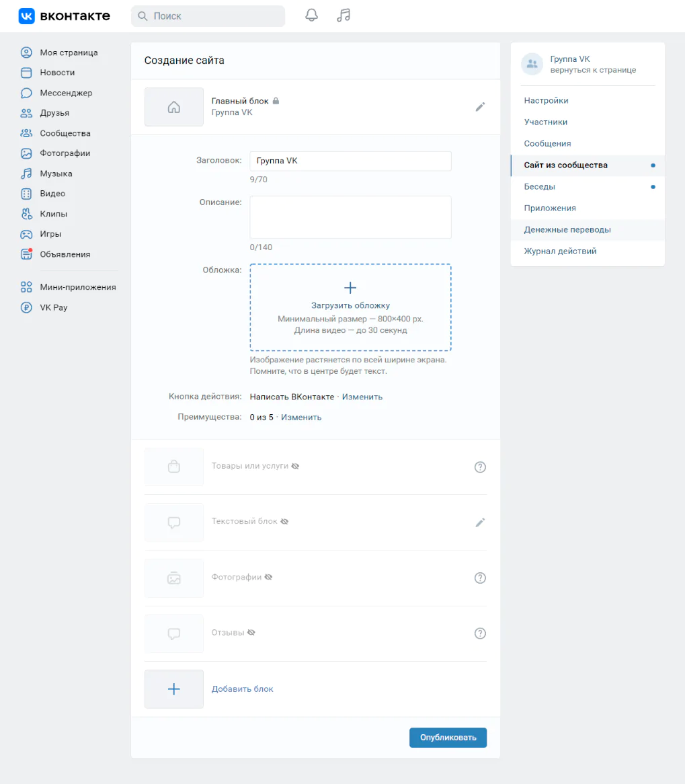Click help icon next to Фотографии block
685x784 pixels.
click(480, 578)
